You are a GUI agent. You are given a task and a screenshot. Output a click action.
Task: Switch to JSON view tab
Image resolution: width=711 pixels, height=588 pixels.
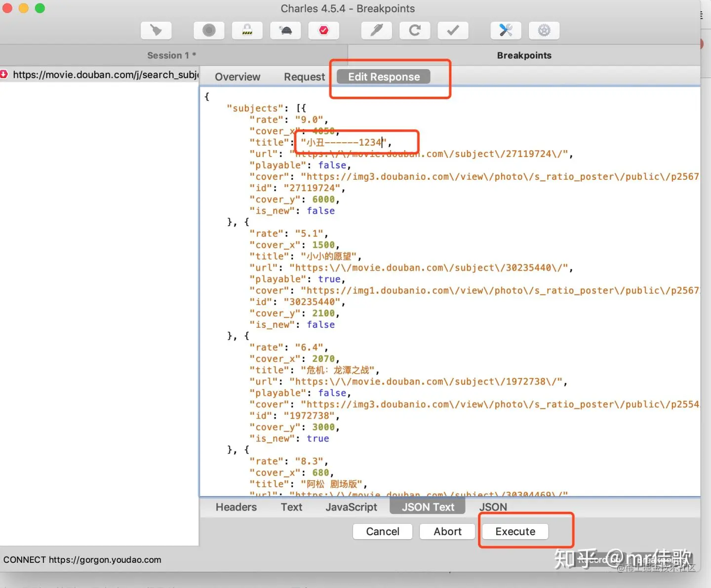point(493,507)
